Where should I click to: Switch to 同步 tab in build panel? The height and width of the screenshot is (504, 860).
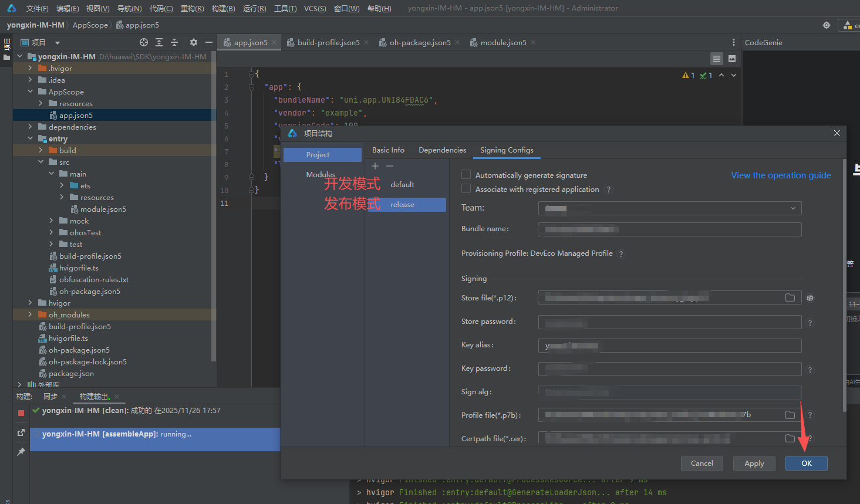click(x=50, y=397)
